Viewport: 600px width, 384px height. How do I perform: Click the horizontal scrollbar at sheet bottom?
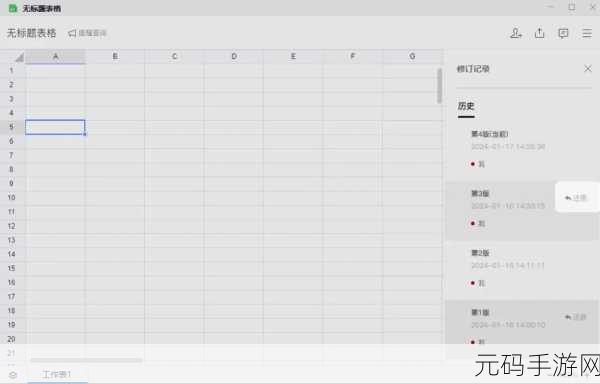(86, 360)
